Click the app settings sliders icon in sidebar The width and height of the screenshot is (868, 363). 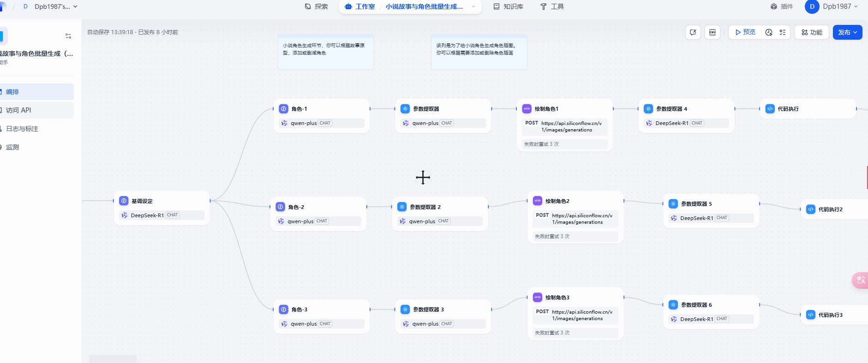pyautogui.click(x=68, y=36)
